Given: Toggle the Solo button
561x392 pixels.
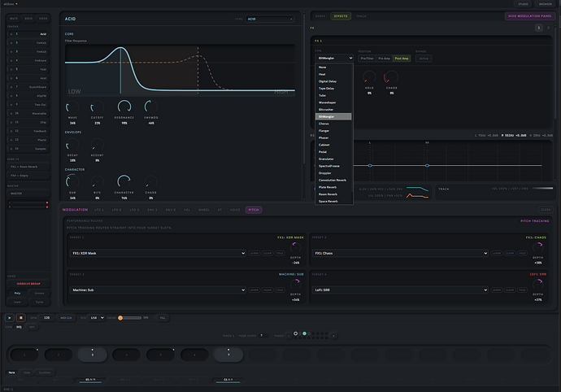Looking at the screenshot, I should click(28, 18).
